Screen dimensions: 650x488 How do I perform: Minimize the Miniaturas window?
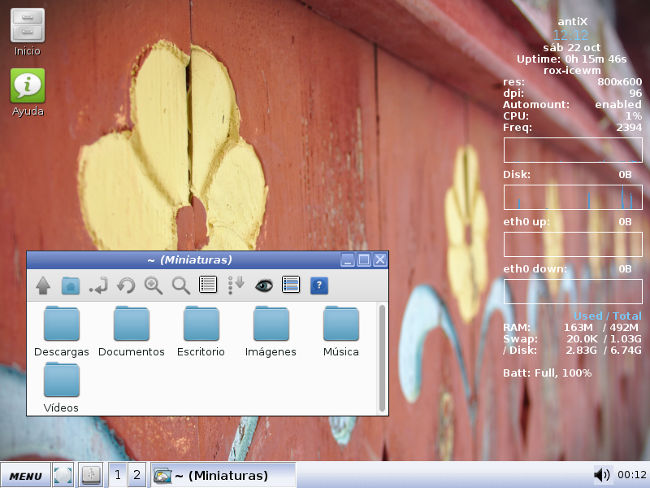pos(347,260)
